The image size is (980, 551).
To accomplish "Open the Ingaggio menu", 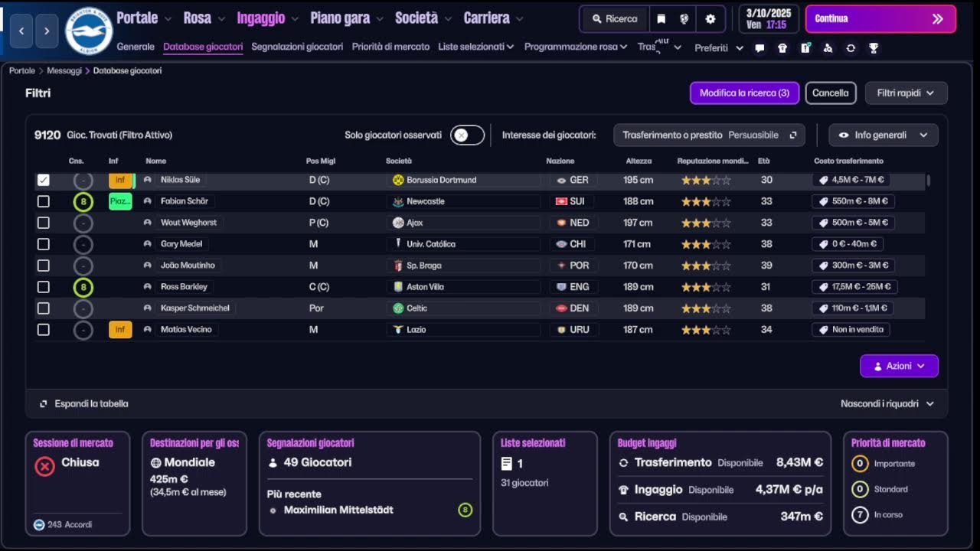I will pyautogui.click(x=266, y=18).
